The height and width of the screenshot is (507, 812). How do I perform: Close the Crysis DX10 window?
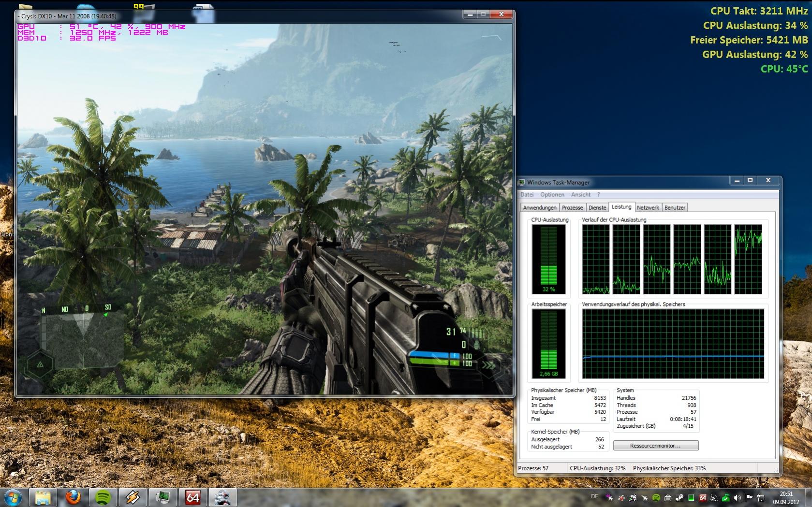pos(501,14)
